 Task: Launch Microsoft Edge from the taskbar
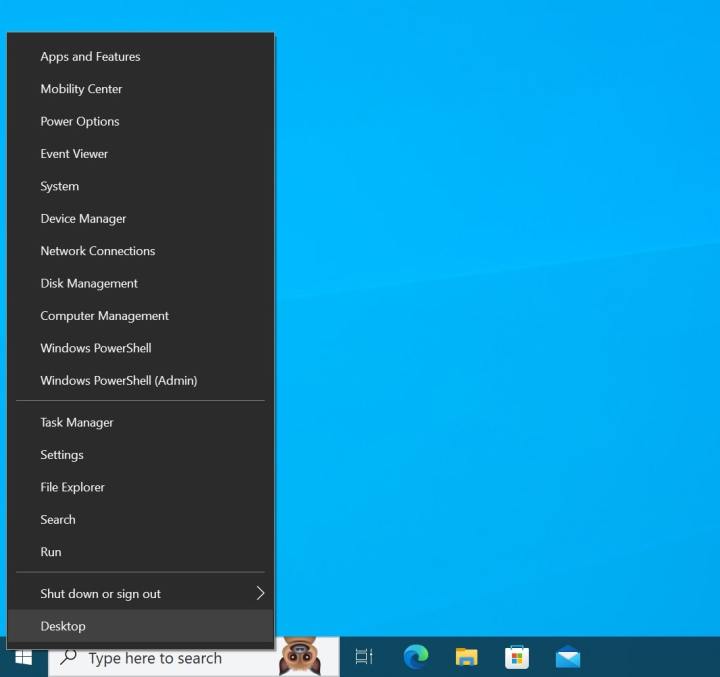pos(416,657)
